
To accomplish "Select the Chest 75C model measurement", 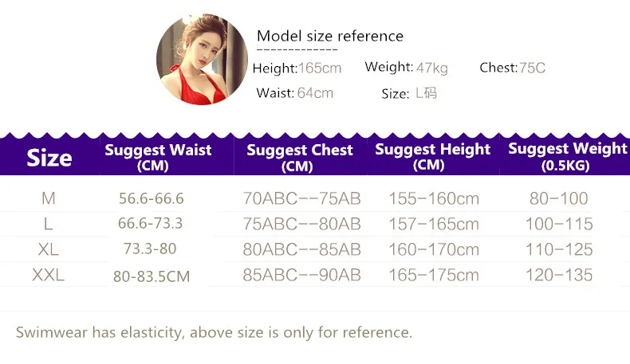I will [x=512, y=68].
